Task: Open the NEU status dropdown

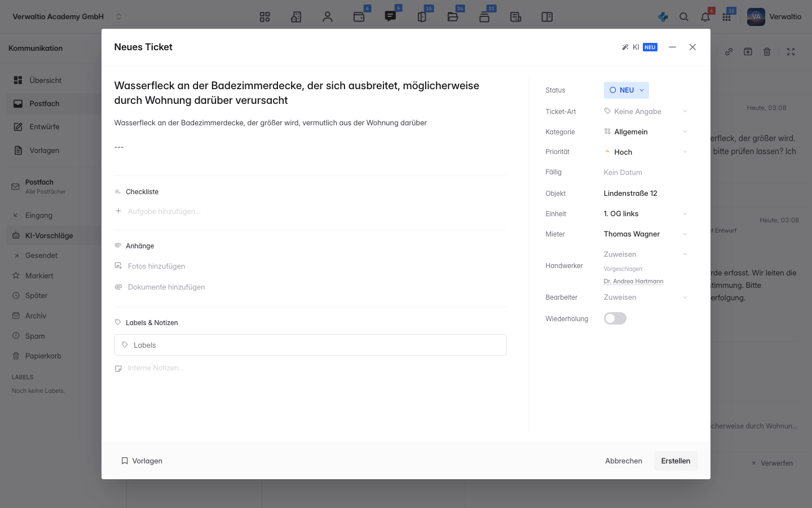Action: tap(626, 90)
